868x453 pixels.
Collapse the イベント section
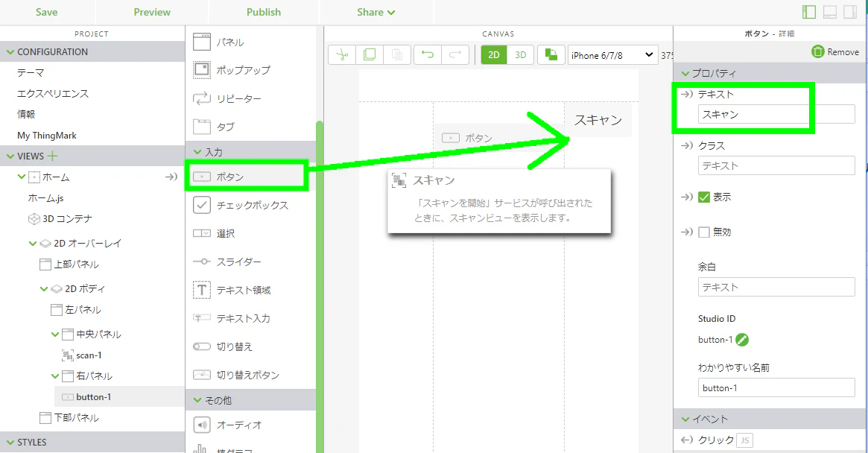point(685,419)
